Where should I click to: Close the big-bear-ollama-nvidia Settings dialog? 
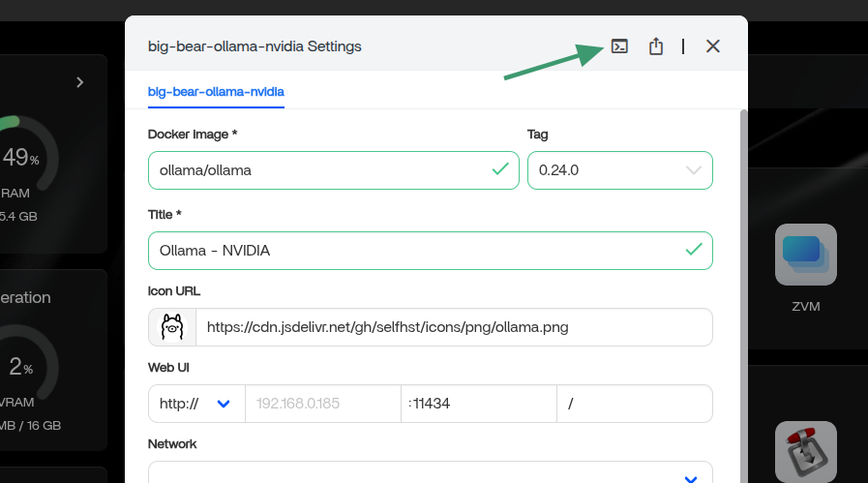click(x=713, y=45)
